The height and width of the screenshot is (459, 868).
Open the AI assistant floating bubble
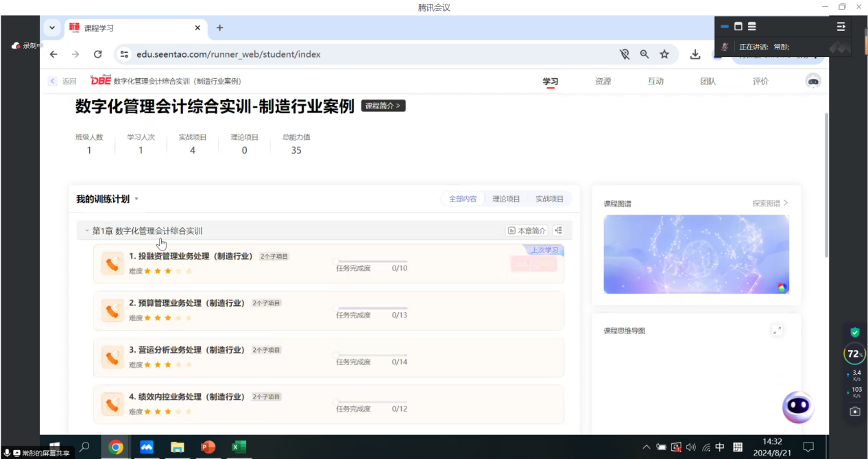click(797, 408)
